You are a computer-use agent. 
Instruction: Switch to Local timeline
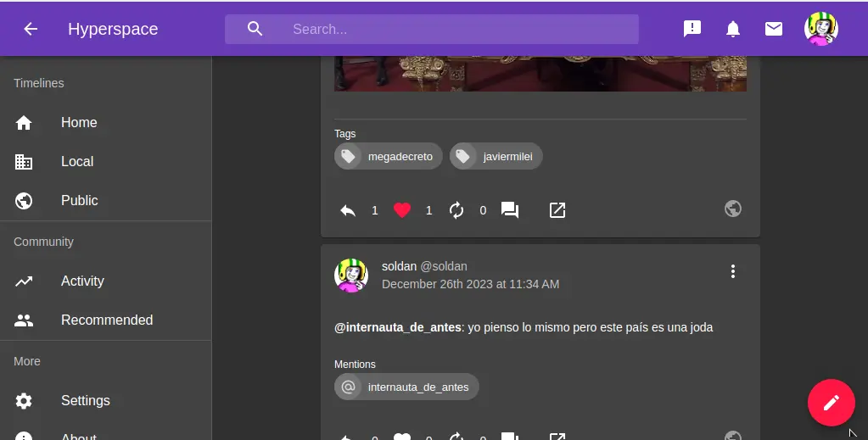pos(77,162)
